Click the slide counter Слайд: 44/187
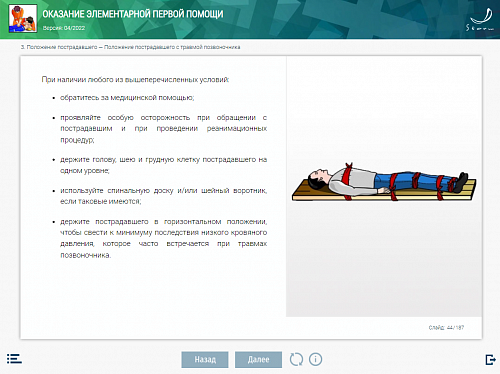Image resolution: width=500 pixels, height=374 pixels. [x=446, y=328]
